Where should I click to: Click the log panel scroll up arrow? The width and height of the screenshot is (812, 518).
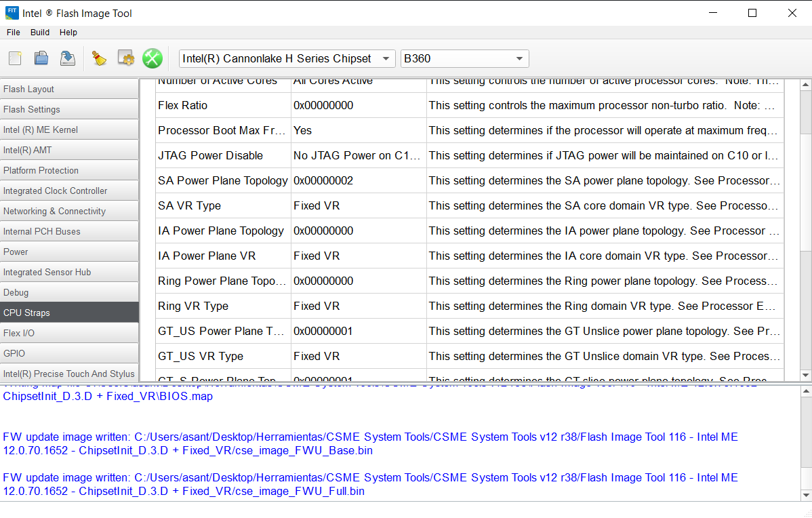(x=806, y=392)
